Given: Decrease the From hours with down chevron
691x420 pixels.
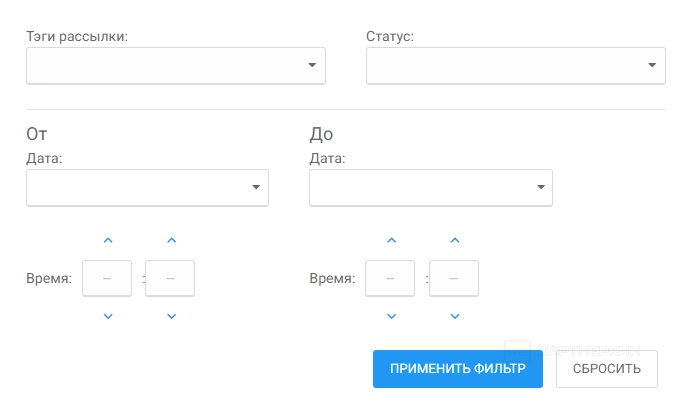Looking at the screenshot, I should coord(108,316).
